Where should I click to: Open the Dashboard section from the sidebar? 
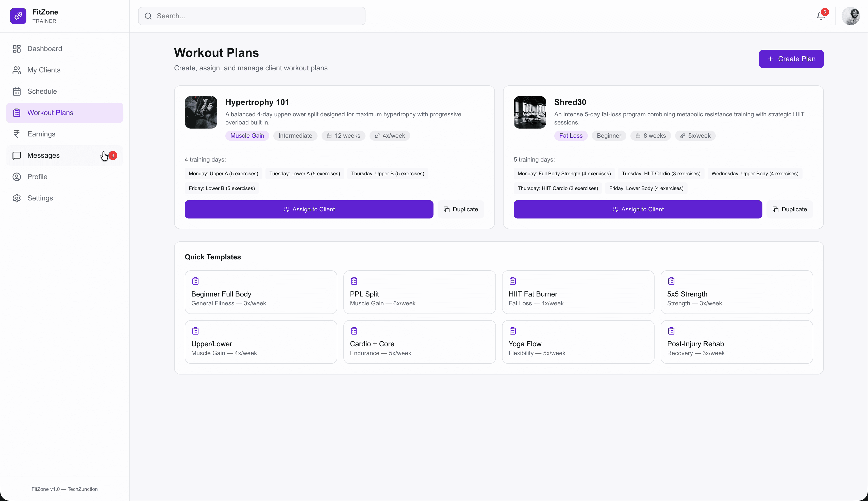click(x=44, y=49)
